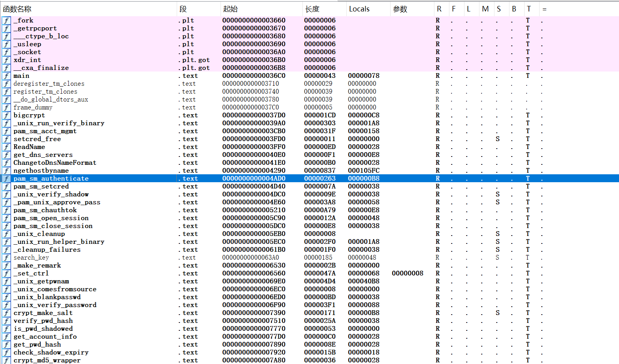Viewport: 619px width, 364px height.
Task: Sort by the 函数名称 column header
Action: (x=17, y=9)
